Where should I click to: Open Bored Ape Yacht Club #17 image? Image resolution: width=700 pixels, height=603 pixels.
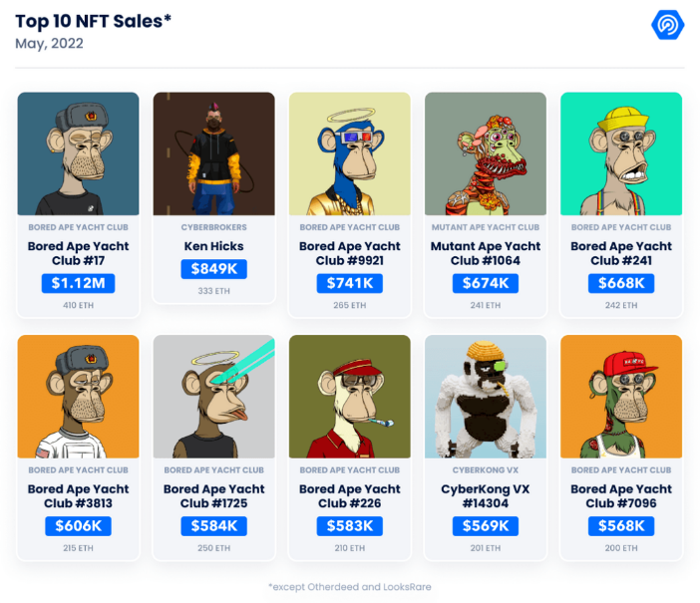pos(78,153)
